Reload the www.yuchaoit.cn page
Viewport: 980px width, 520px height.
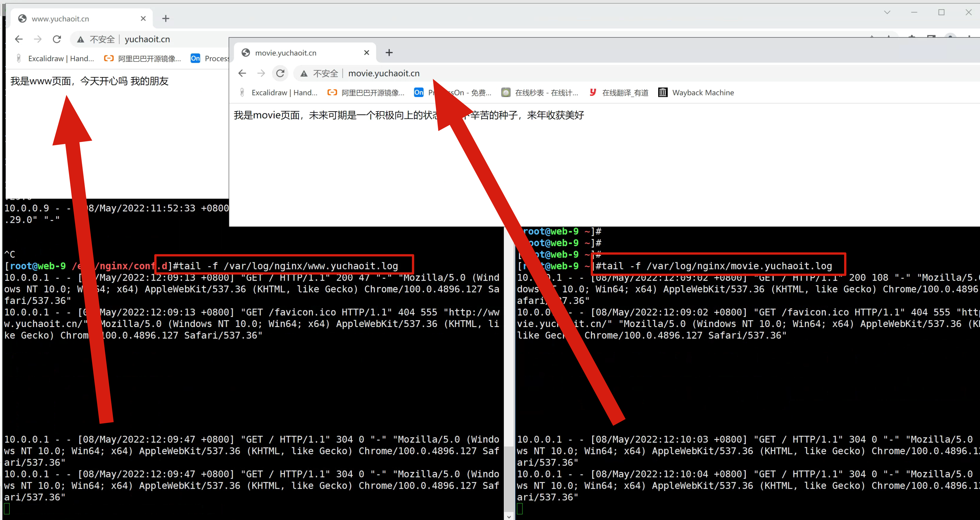(x=57, y=39)
